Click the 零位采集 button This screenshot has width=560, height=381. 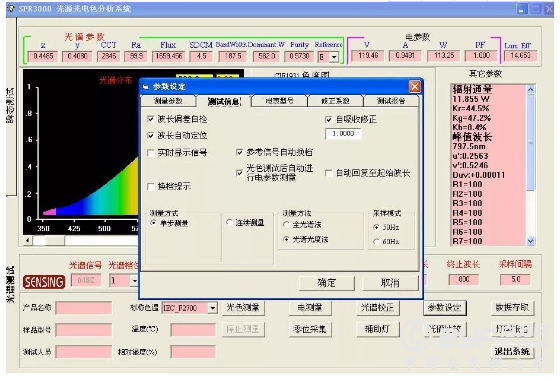pos(310,329)
